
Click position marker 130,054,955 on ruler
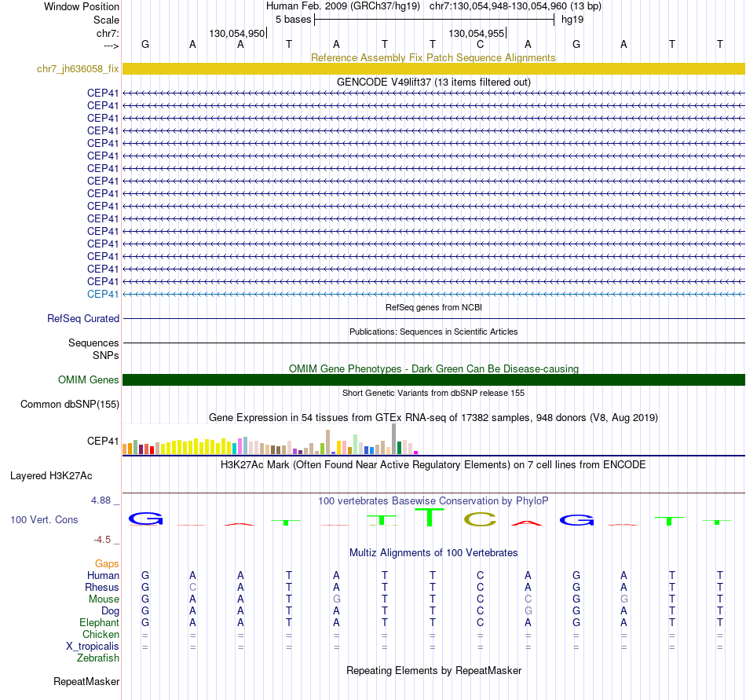tap(476, 33)
